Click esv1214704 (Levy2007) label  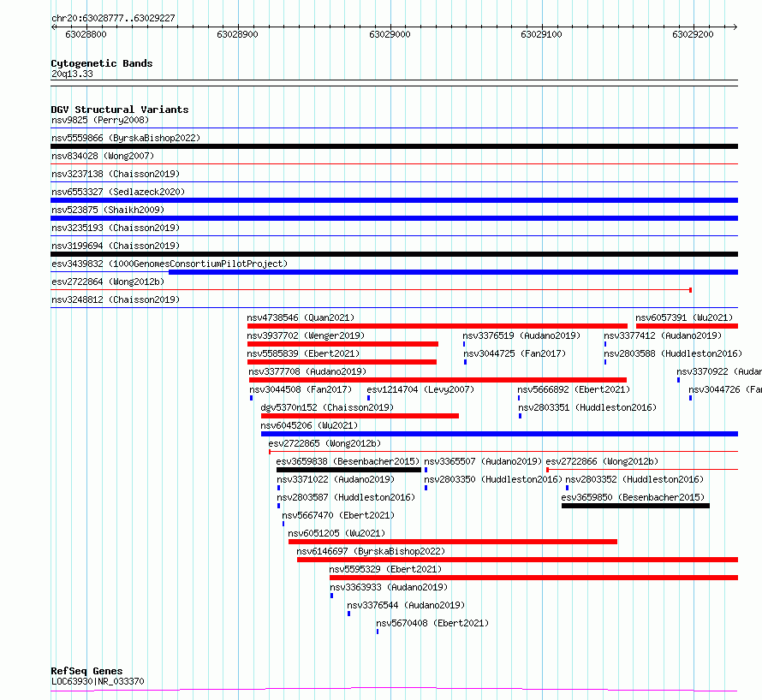pyautogui.click(x=420, y=389)
